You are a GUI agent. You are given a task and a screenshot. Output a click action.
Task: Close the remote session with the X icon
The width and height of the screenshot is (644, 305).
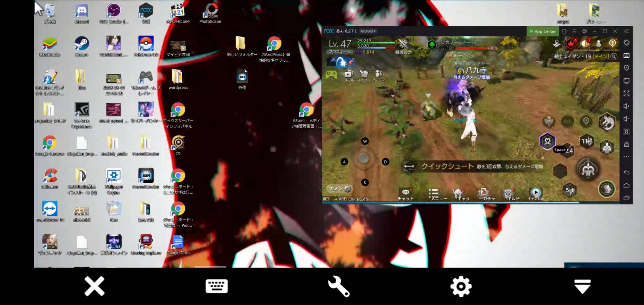(x=94, y=286)
